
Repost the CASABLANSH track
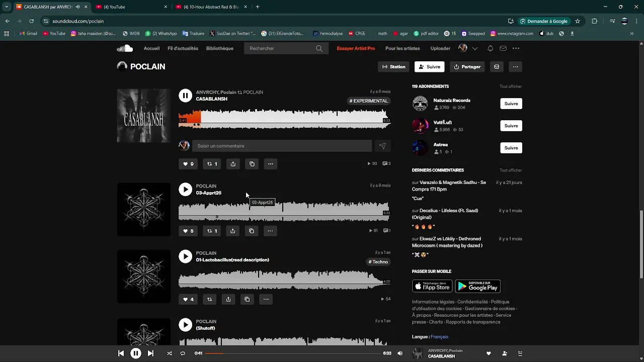click(212, 164)
